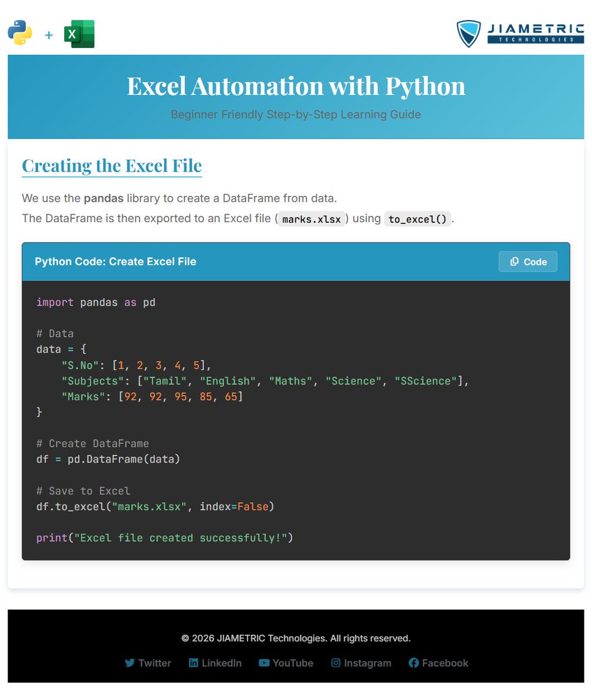This screenshot has height=700, width=592.
Task: Open the Instagram footer link
Action: tap(361, 663)
